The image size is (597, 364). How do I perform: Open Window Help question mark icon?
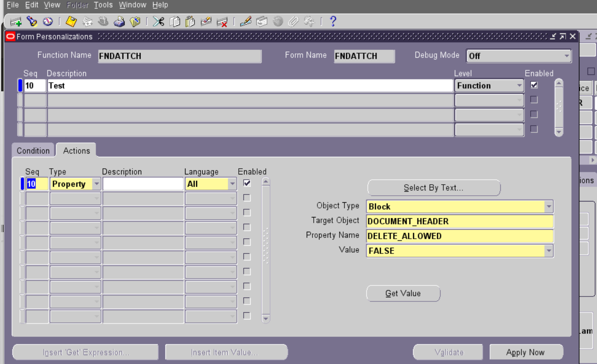[333, 21]
